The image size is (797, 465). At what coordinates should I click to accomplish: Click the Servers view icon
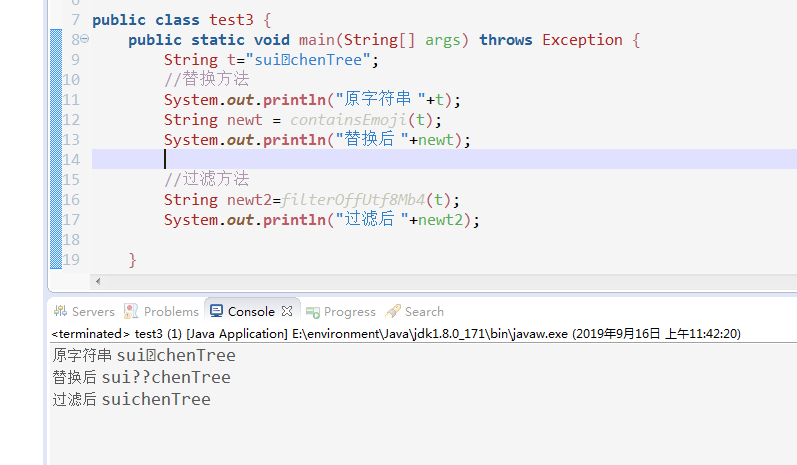point(60,311)
